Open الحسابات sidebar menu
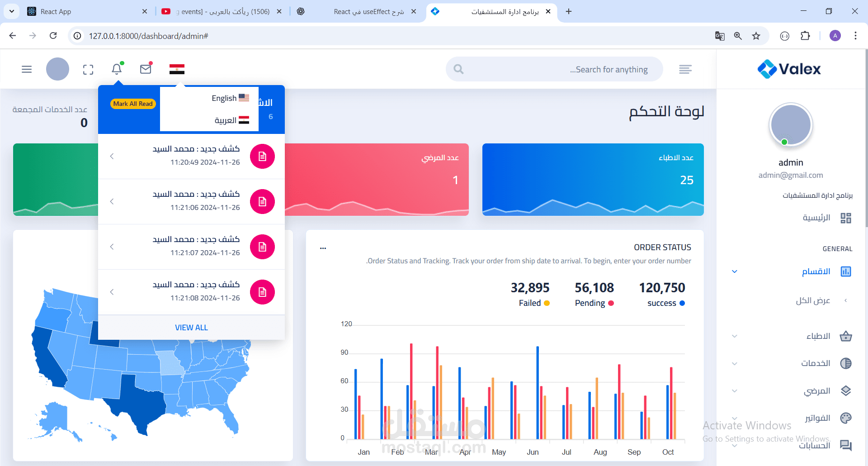 (791, 446)
